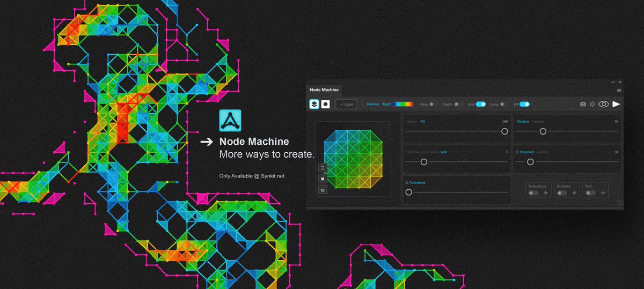The image size is (644, 289).
Task: Click the threshold value 30
Action: tap(616, 152)
